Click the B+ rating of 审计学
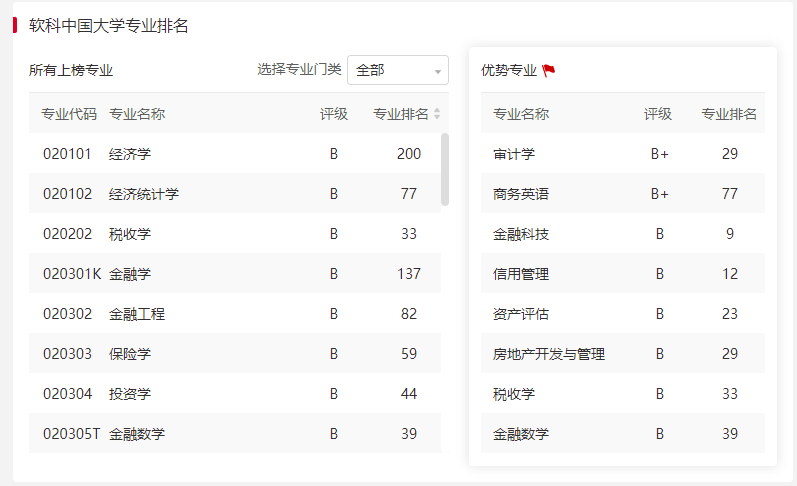The image size is (797, 486). [660, 154]
